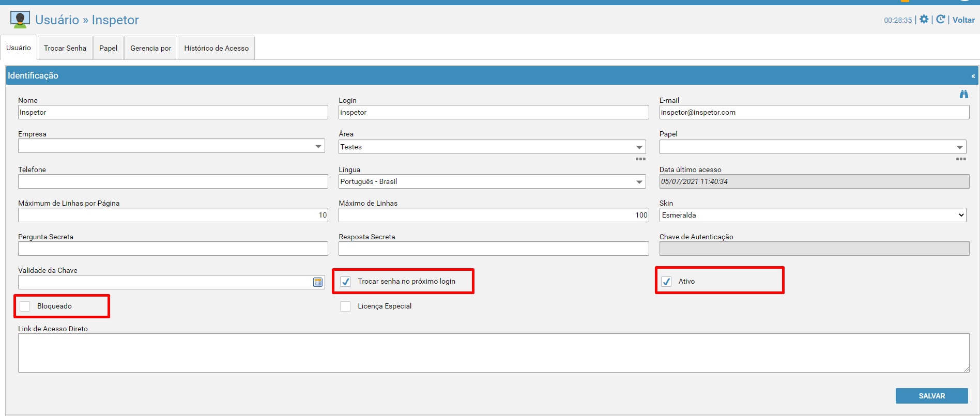Screen dimensions: 980x416
Task: Open the Trocar Senha tab
Action: point(65,48)
